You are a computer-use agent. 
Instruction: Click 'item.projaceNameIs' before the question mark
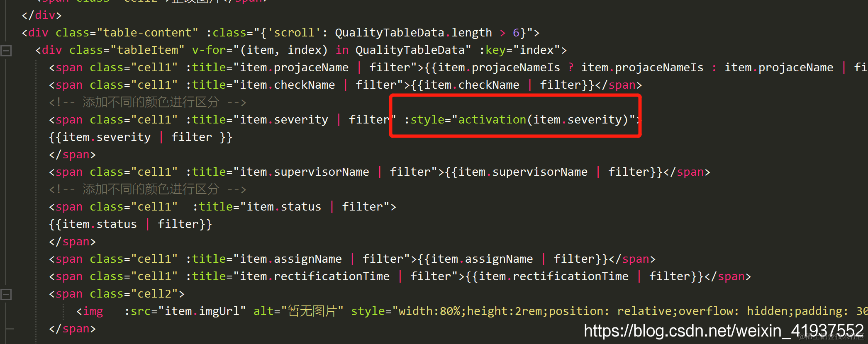(x=498, y=68)
